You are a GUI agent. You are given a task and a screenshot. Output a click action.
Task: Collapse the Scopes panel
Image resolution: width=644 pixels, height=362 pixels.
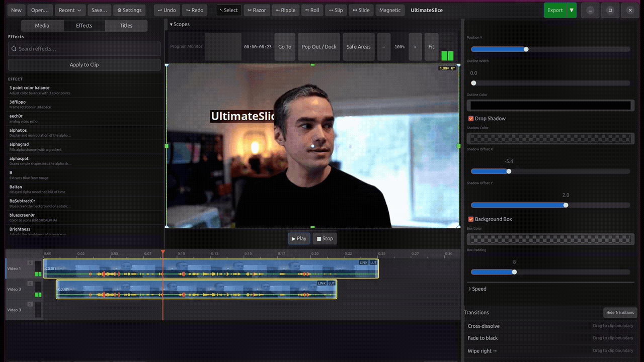coord(179,24)
